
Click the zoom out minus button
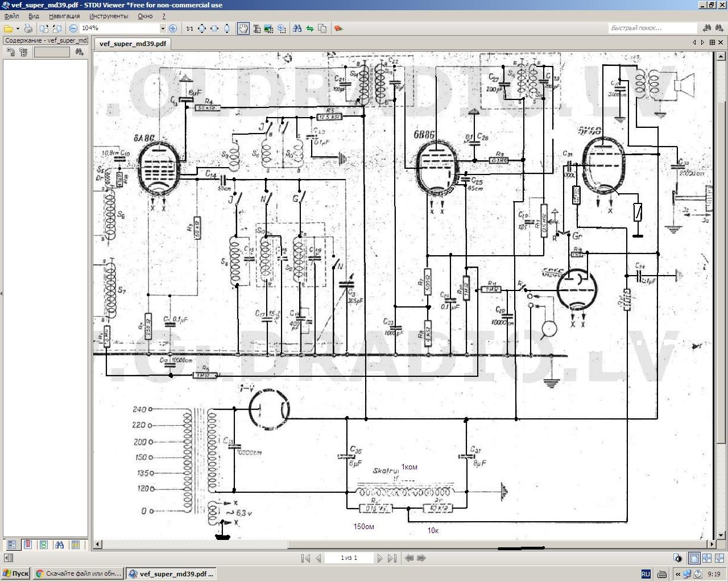tap(73, 28)
